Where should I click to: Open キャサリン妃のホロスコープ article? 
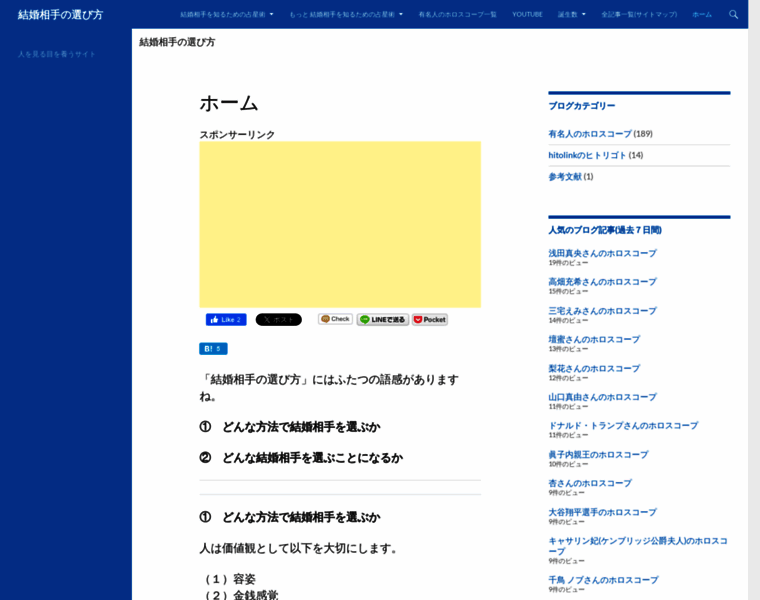(x=638, y=546)
